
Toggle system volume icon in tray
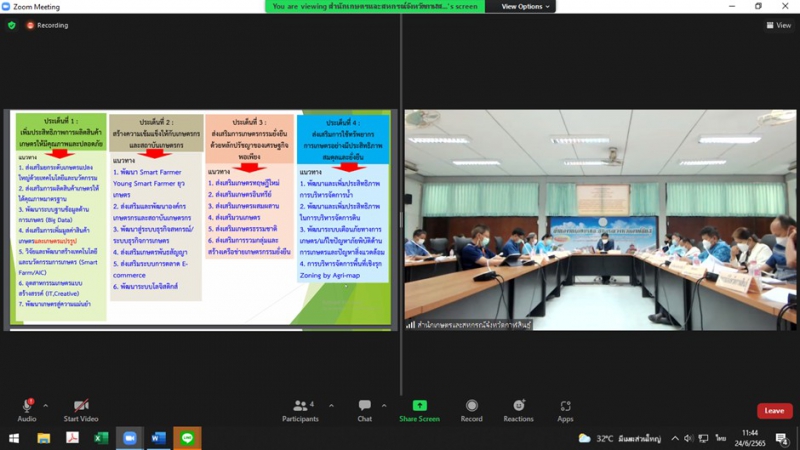pyautogui.click(x=688, y=438)
